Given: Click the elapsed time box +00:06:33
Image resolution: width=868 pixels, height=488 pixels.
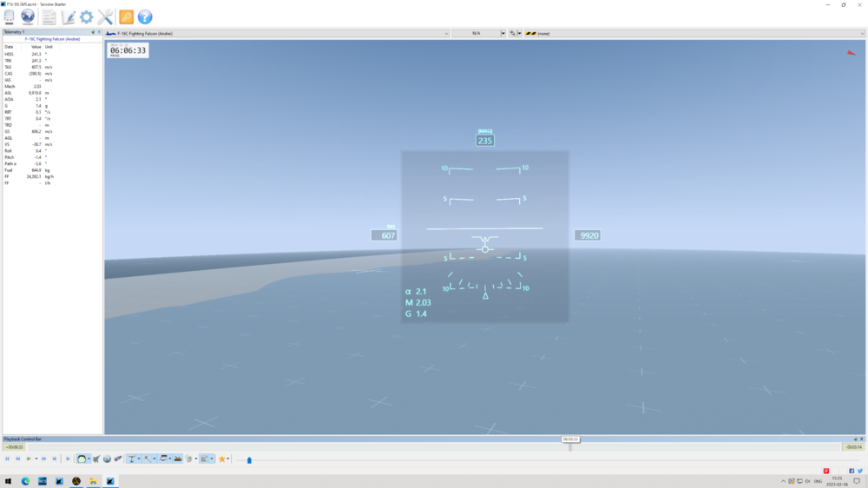Looking at the screenshot, I should tap(14, 447).
